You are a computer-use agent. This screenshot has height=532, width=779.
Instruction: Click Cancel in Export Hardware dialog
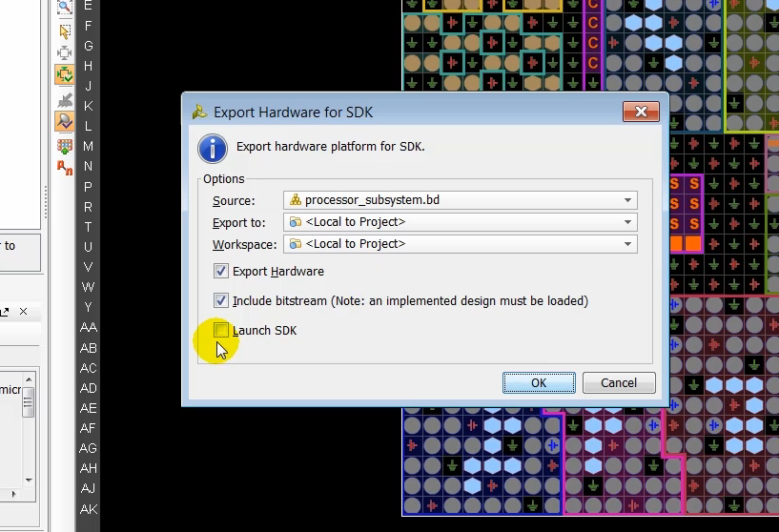[x=619, y=383]
